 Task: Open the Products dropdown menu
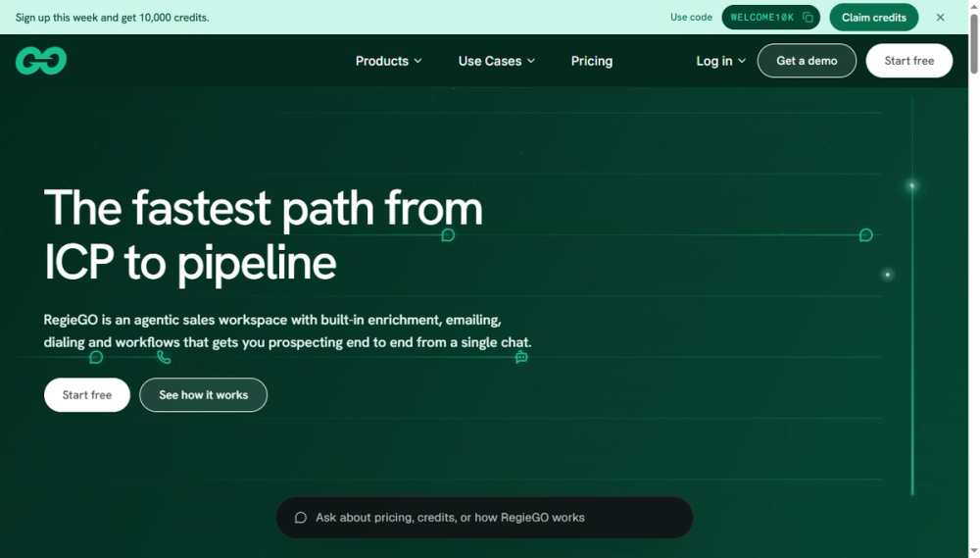click(x=388, y=61)
